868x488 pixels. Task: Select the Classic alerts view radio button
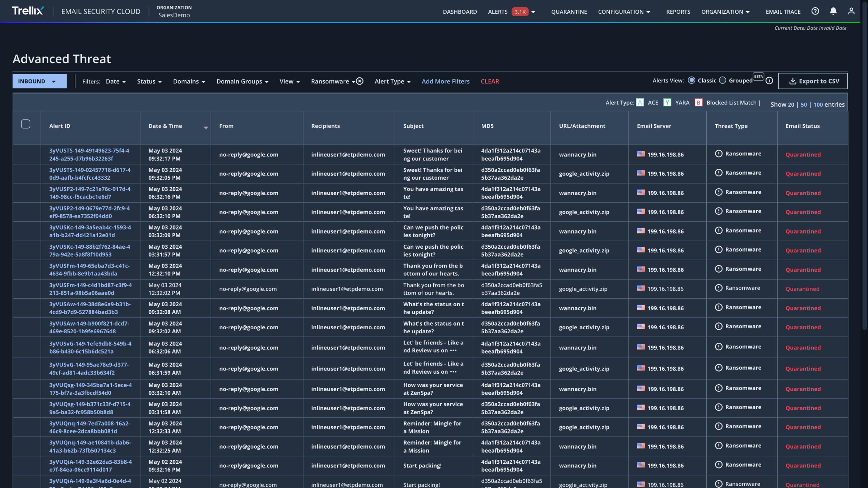[692, 80]
